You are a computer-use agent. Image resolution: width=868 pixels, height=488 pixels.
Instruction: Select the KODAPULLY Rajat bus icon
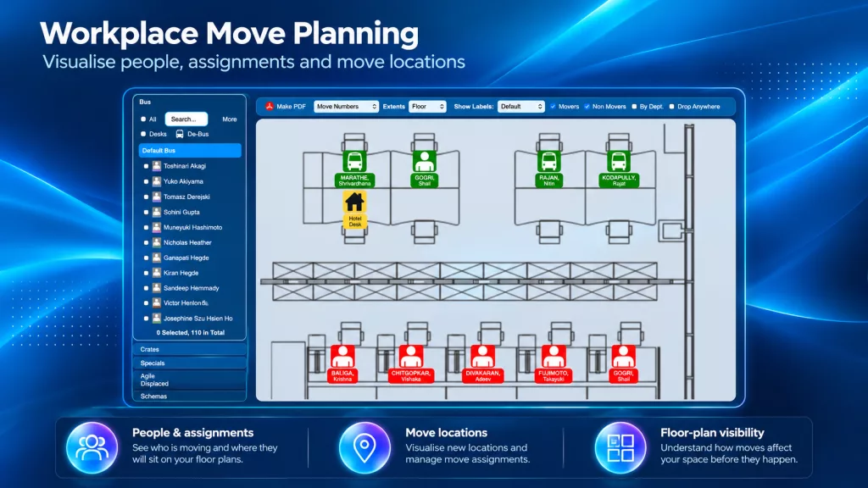click(x=618, y=162)
